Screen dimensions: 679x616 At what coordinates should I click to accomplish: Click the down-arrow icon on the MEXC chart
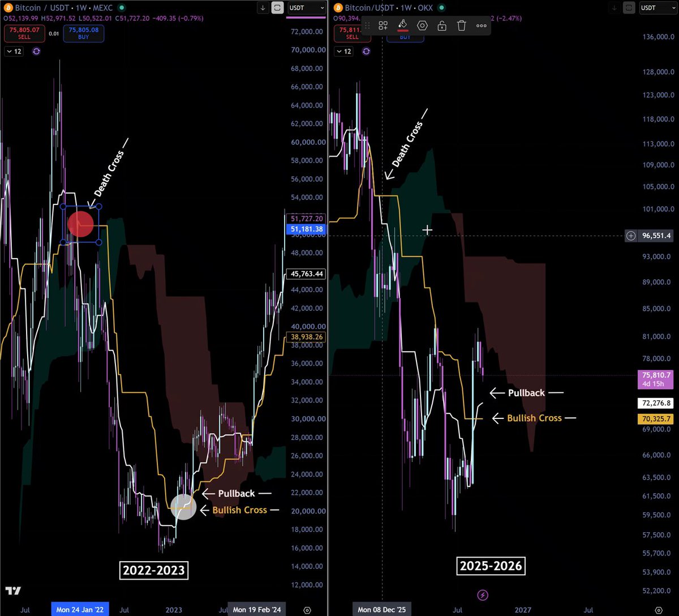[263, 8]
